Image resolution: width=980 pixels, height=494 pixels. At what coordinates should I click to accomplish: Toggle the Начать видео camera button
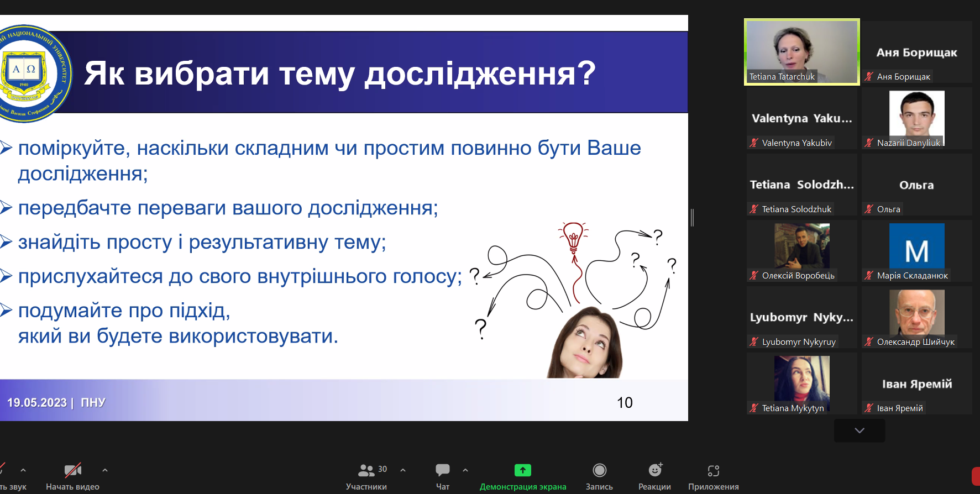click(72, 476)
